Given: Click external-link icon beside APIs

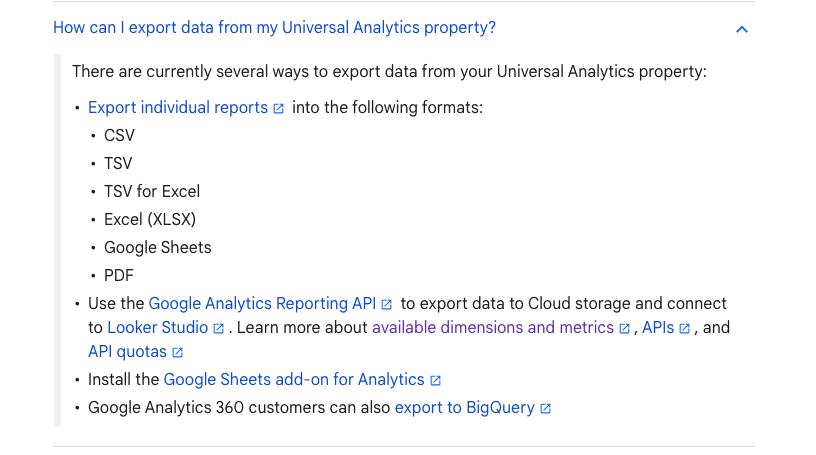Looking at the screenshot, I should click(x=685, y=328).
